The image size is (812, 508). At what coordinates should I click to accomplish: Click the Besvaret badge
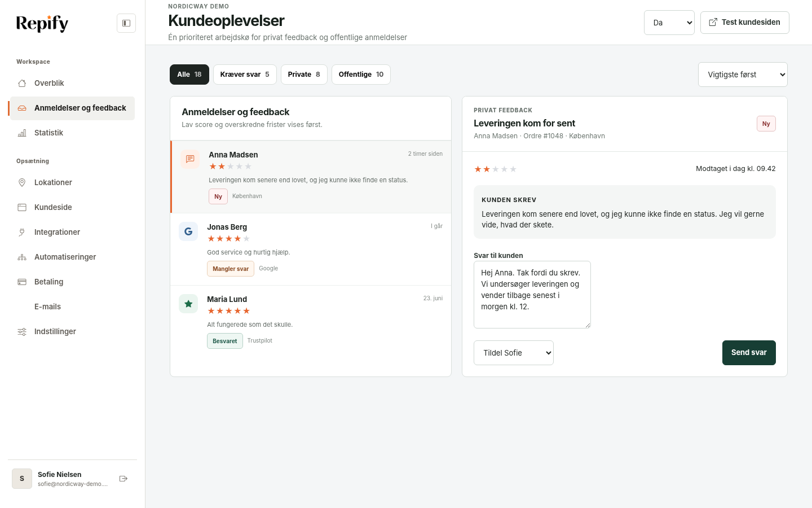coord(225,341)
